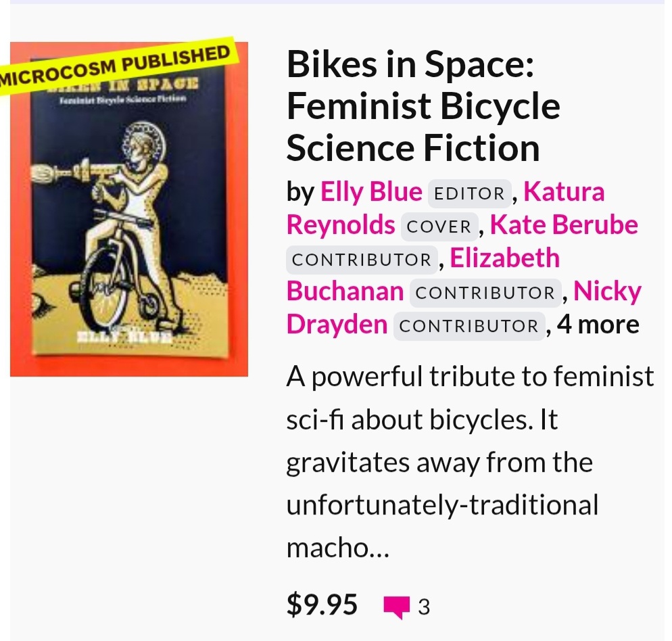Screen dimensions: 672x641
Task: Click the COVER role badge
Action: click(x=439, y=227)
